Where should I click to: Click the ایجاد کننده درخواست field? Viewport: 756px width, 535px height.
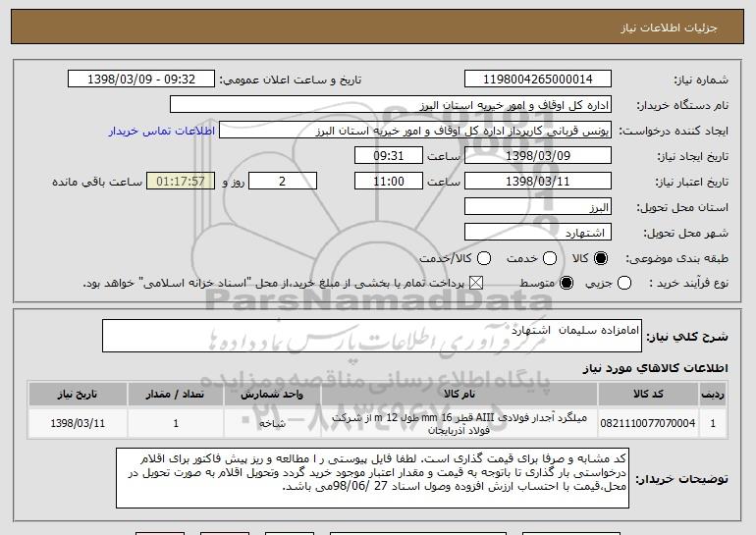[x=415, y=131]
